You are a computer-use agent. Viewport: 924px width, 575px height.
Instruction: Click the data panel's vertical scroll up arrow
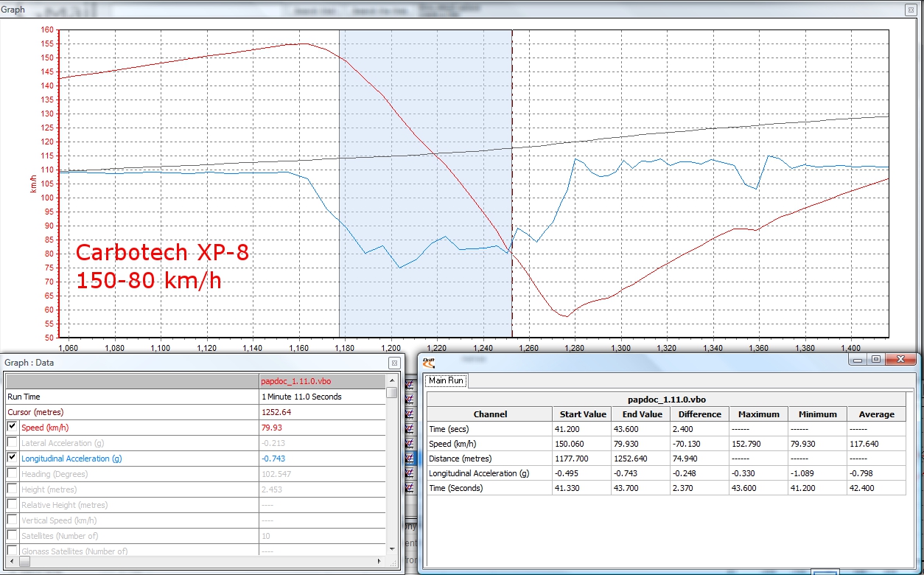(x=392, y=380)
